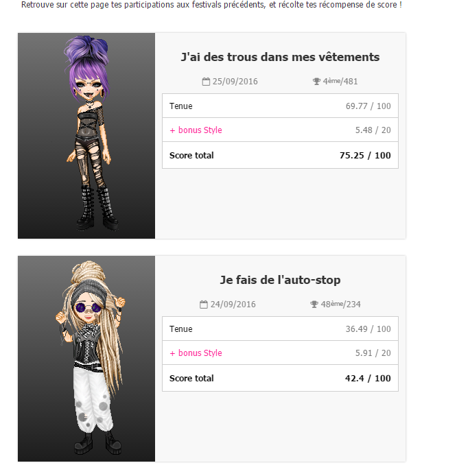Click the Score total 75.25 / 100 value

(365, 156)
